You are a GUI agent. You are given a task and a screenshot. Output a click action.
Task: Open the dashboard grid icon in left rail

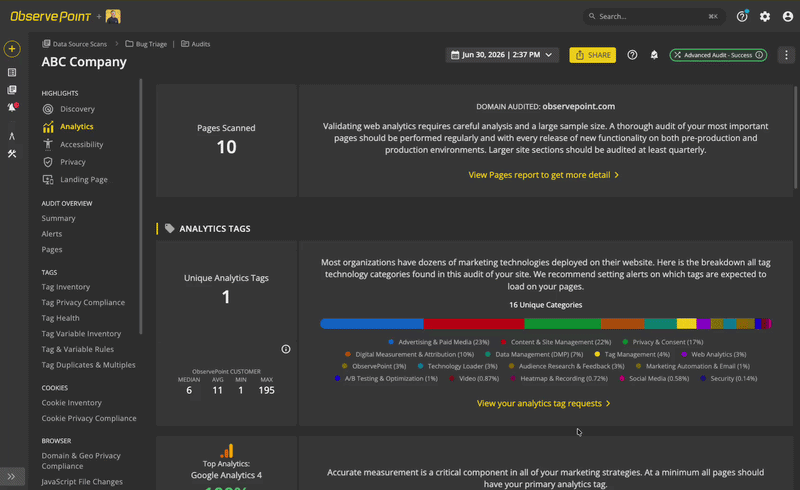[12, 72]
